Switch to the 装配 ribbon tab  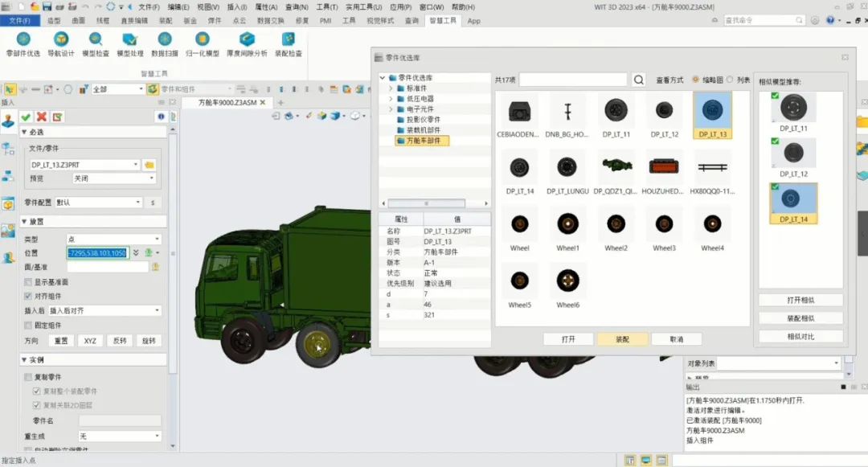click(165, 21)
